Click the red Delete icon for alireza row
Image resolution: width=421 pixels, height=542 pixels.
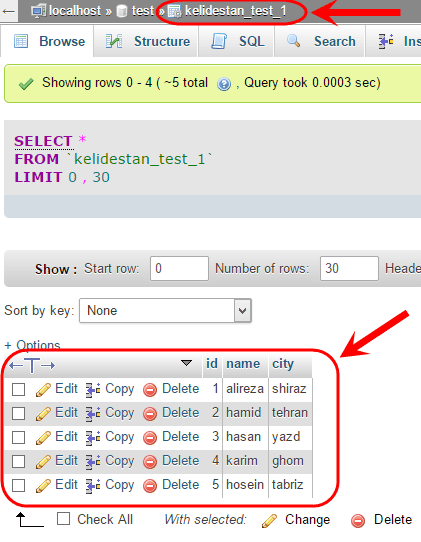pos(150,390)
